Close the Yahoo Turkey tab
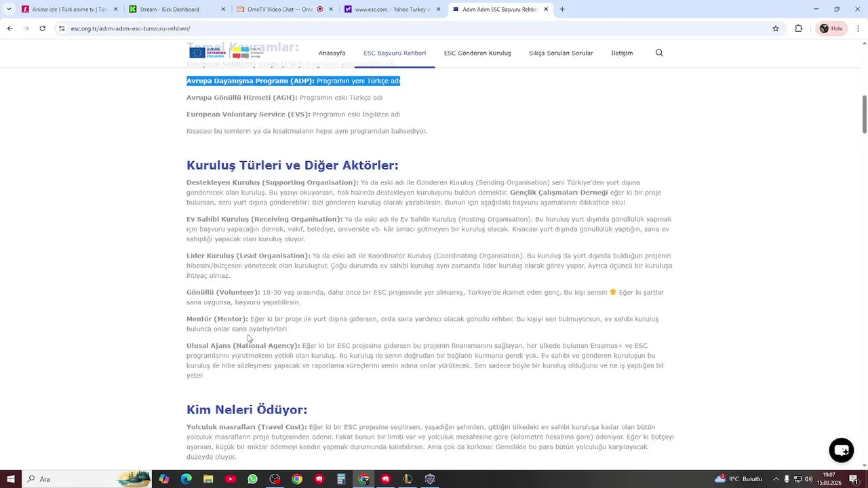Screen dimensions: 868x488 click(x=438, y=9)
